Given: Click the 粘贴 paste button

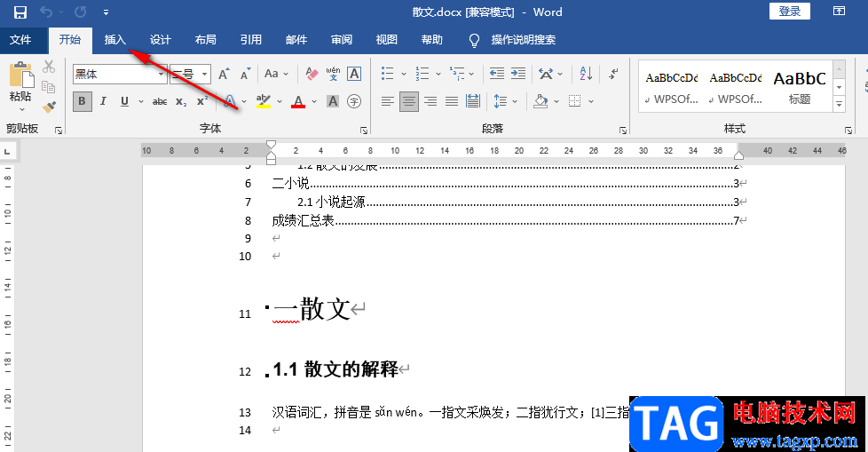Looking at the screenshot, I should [20, 86].
